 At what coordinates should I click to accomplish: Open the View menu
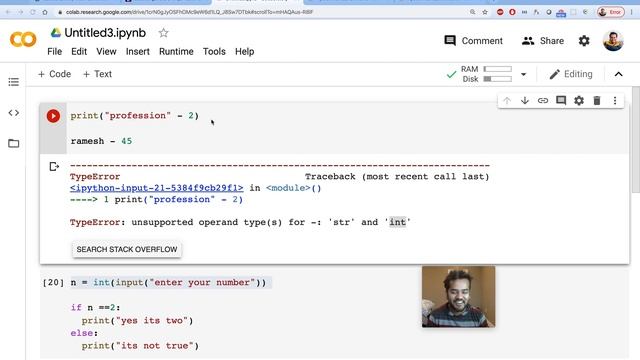pos(106,51)
